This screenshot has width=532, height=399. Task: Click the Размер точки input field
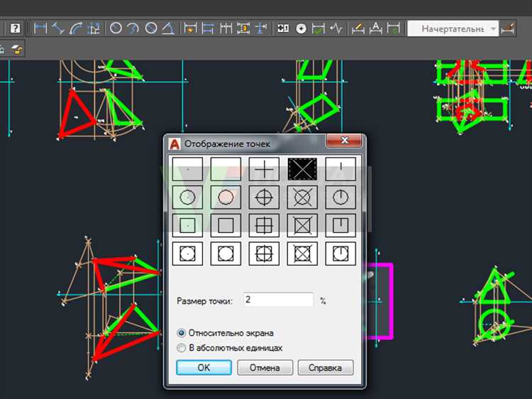point(279,300)
